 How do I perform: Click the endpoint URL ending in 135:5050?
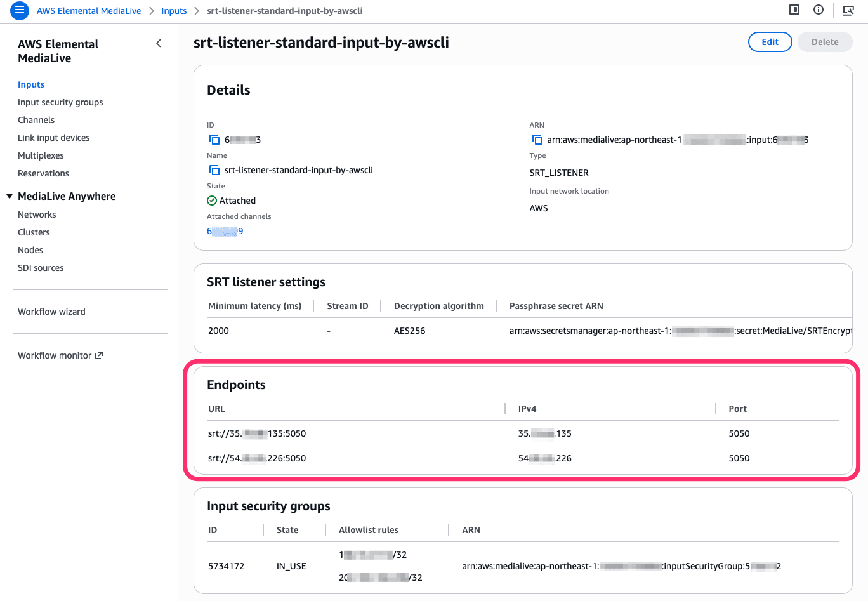(257, 433)
